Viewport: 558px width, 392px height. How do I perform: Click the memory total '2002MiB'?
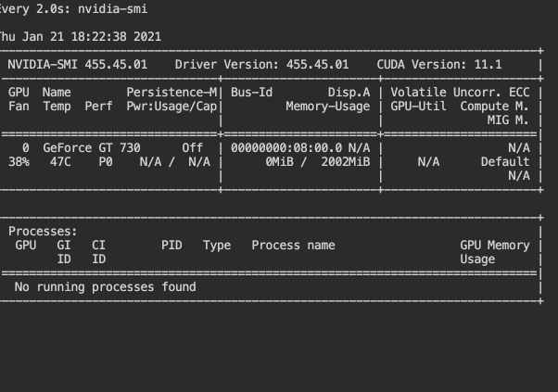(x=346, y=162)
